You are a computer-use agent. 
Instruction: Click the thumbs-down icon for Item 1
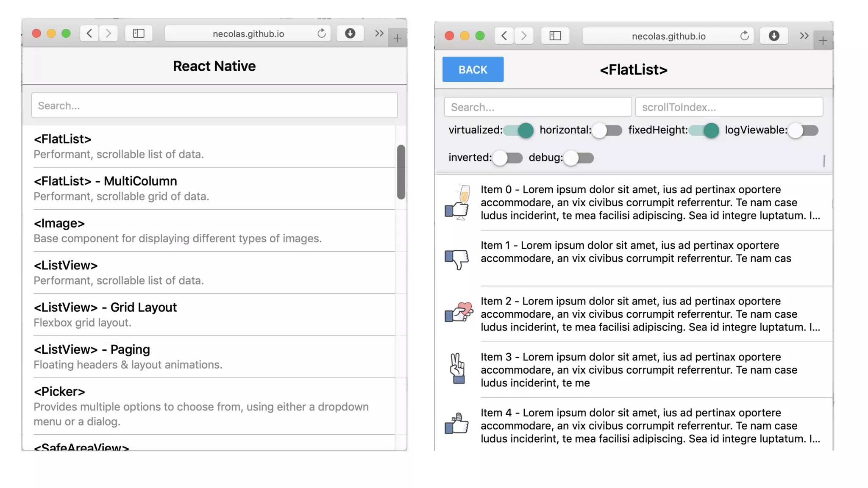(x=456, y=258)
